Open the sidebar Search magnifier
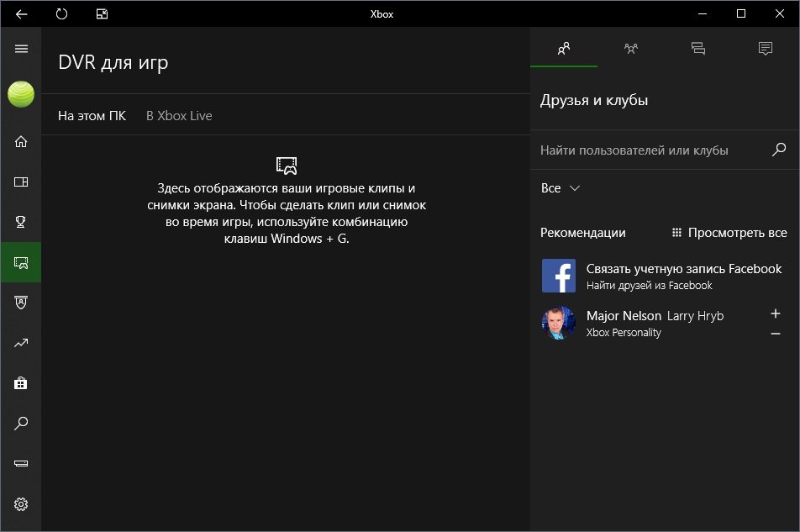 click(21, 424)
